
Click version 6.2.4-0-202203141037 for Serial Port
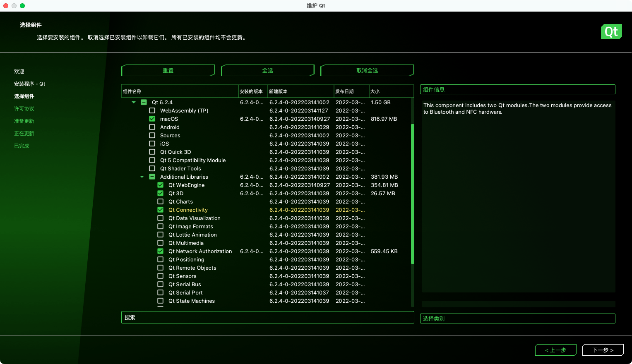pyautogui.click(x=299, y=292)
